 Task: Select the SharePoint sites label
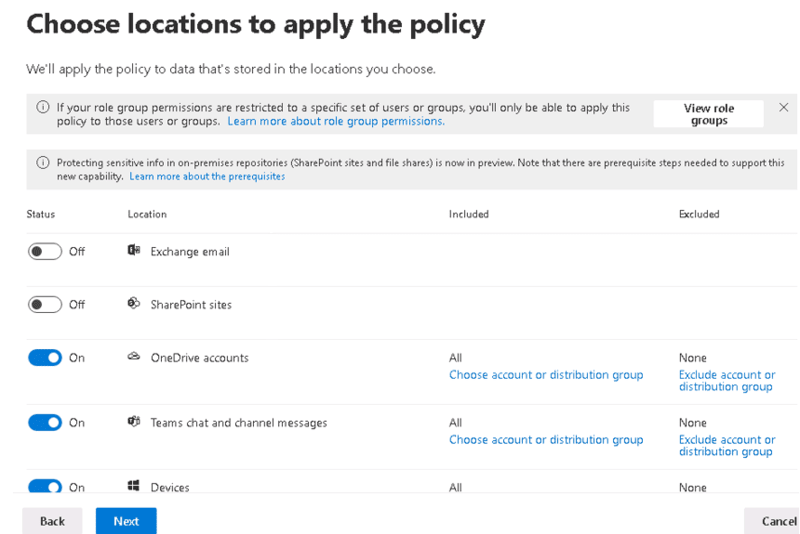pyautogui.click(x=191, y=304)
